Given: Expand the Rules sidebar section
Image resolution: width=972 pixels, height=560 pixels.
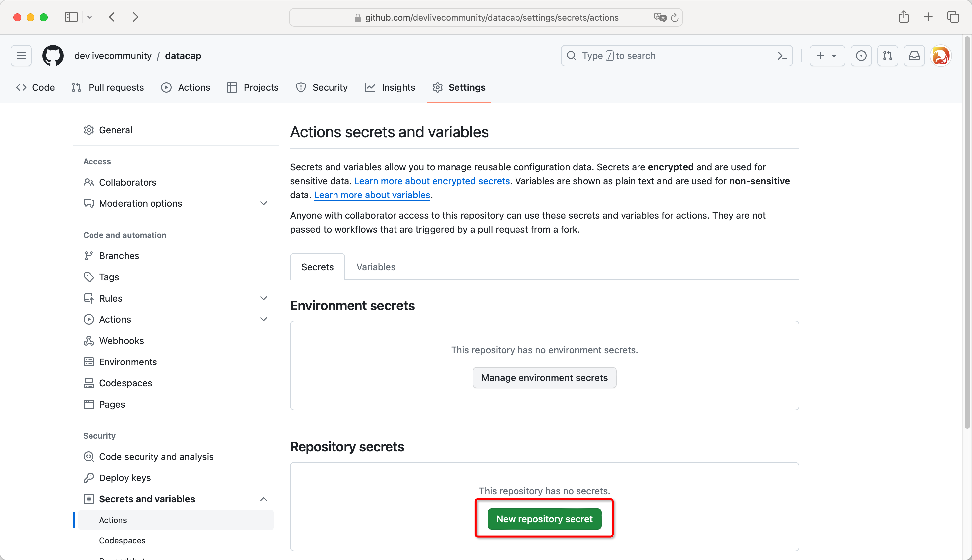Looking at the screenshot, I should coord(263,298).
